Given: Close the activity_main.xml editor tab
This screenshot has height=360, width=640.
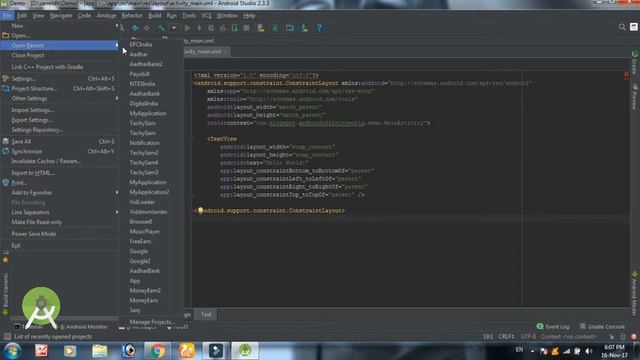Looking at the screenshot, I should click(225, 51).
